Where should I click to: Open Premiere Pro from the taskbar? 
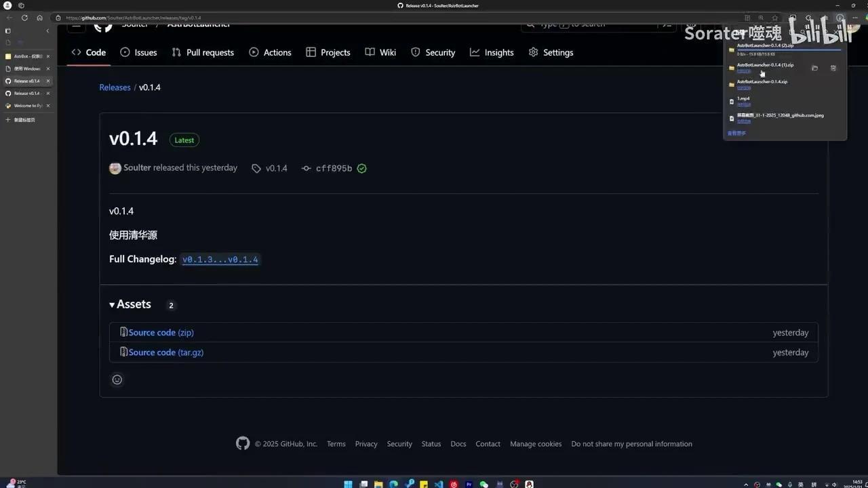coord(469,484)
